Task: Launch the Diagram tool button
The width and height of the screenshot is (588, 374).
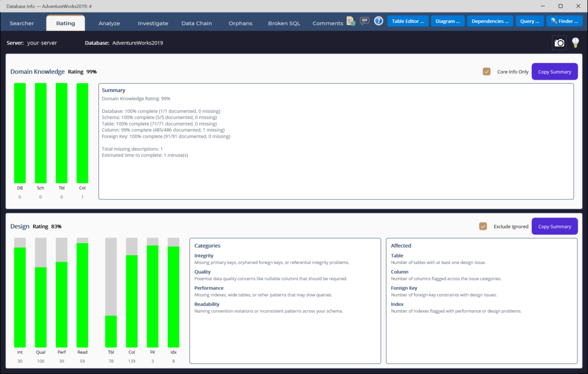Action: point(448,21)
